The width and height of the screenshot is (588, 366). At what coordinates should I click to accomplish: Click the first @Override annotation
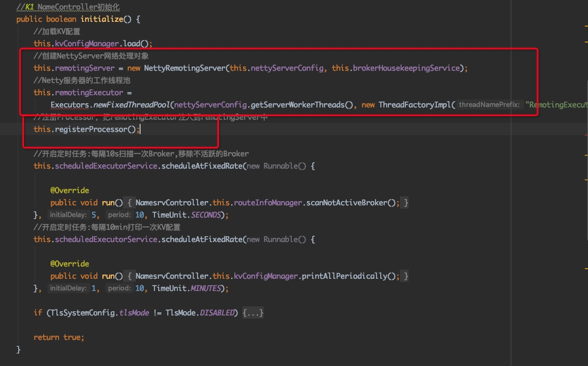70,190
